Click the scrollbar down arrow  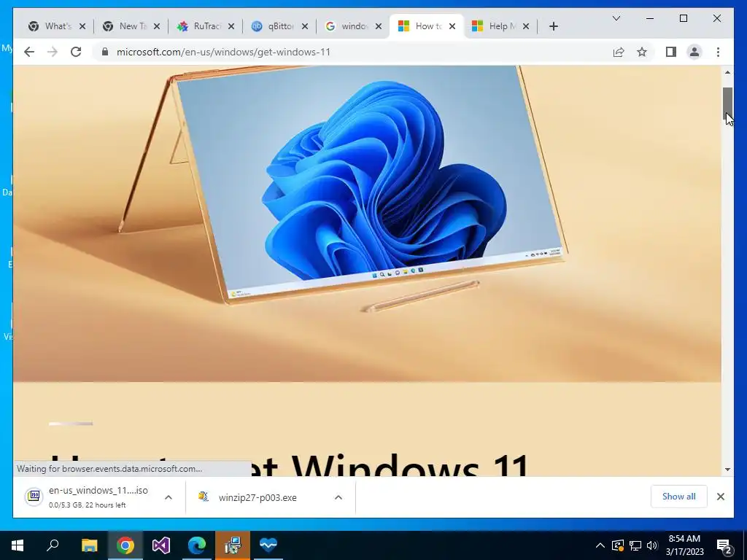(727, 470)
